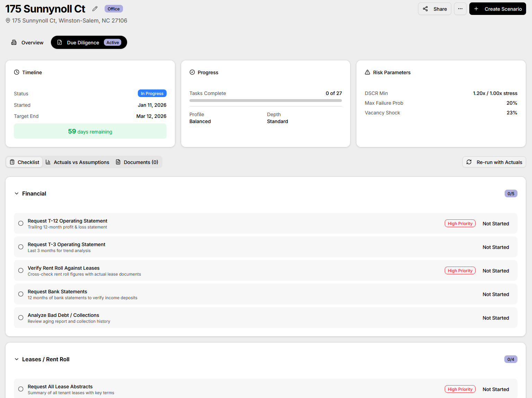Screen dimensions: 532x398
Task: Mark Request T-12 Operating Statement as complete
Action: pyautogui.click(x=20, y=223)
